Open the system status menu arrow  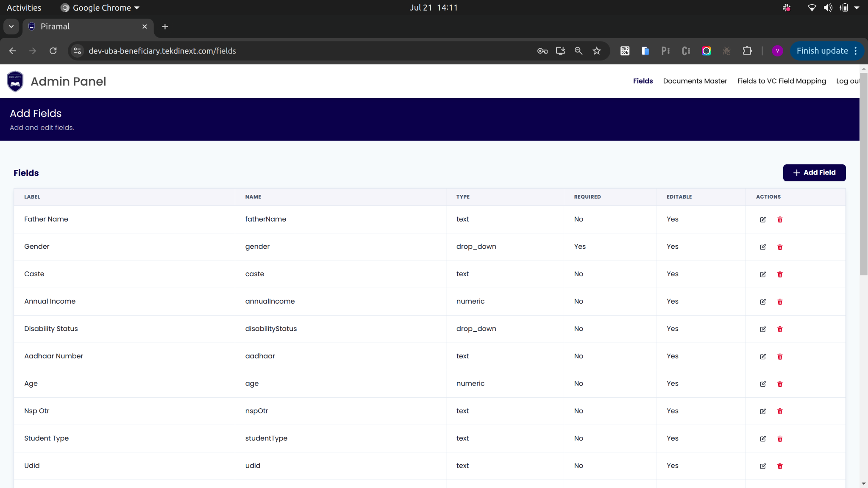click(x=857, y=8)
